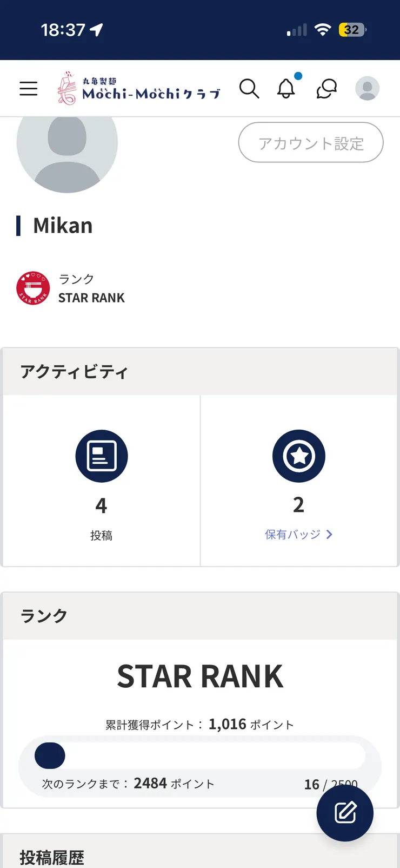The width and height of the screenshot is (400, 868).
Task: Tap the posts document icon
Action: [102, 456]
